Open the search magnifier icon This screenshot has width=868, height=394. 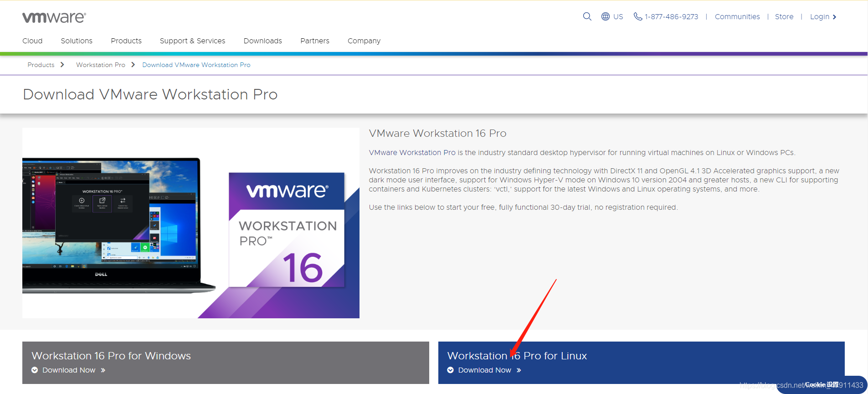pos(587,16)
